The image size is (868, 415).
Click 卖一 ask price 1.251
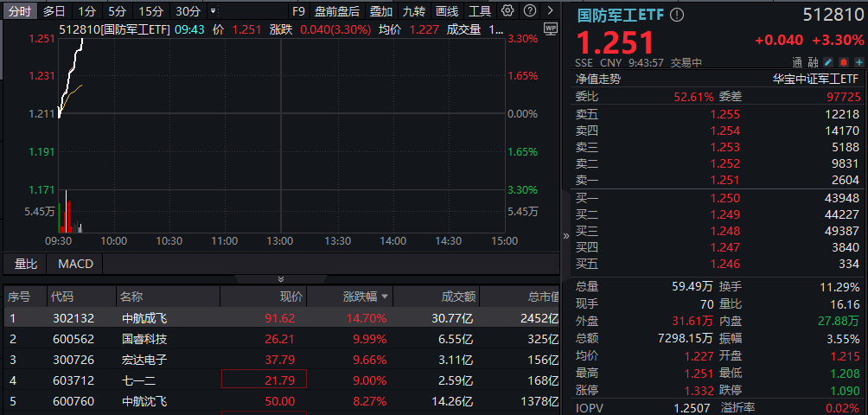pos(726,180)
